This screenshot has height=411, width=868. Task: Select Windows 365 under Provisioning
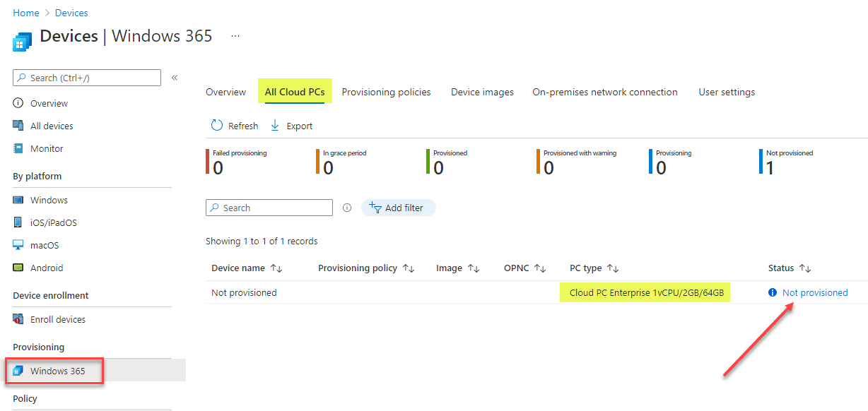click(x=55, y=370)
